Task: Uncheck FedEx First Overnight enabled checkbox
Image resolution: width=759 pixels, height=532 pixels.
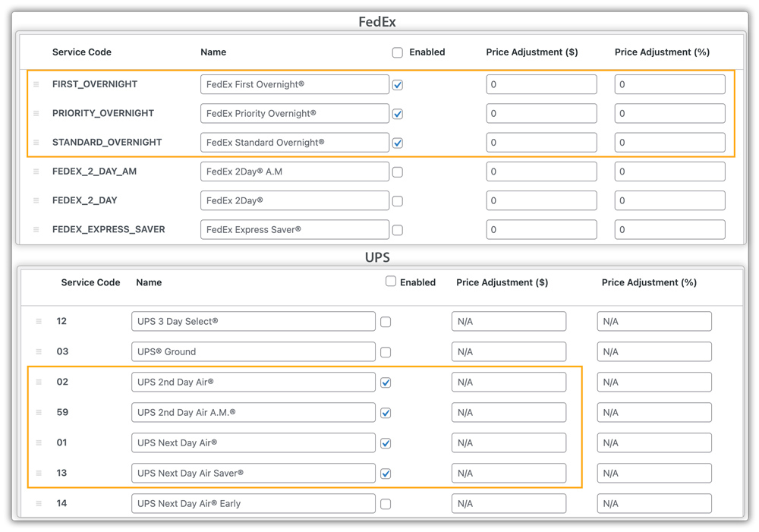Action: click(398, 85)
